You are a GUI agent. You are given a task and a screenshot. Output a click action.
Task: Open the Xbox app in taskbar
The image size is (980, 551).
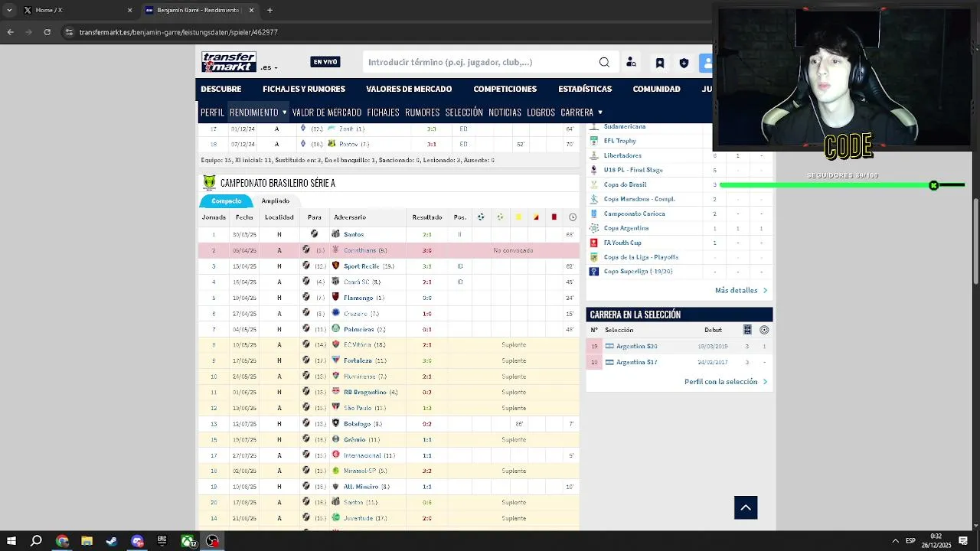[188, 541]
